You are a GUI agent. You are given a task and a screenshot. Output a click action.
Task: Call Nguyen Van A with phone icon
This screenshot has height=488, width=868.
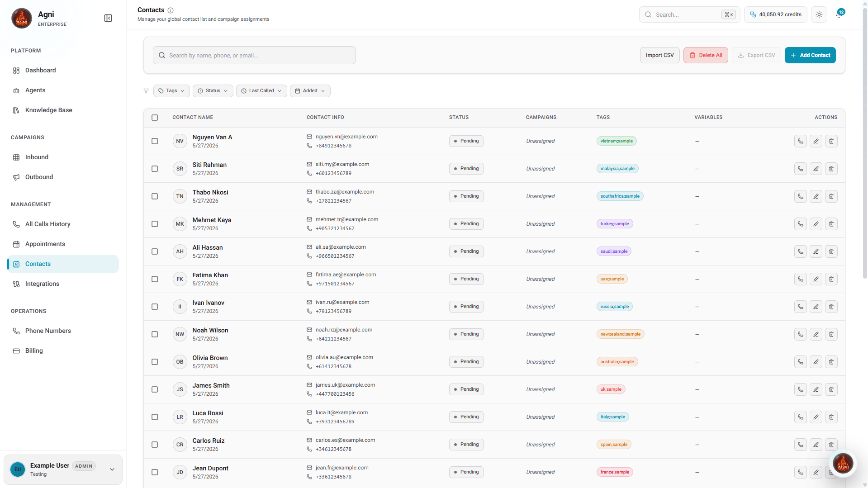point(801,141)
